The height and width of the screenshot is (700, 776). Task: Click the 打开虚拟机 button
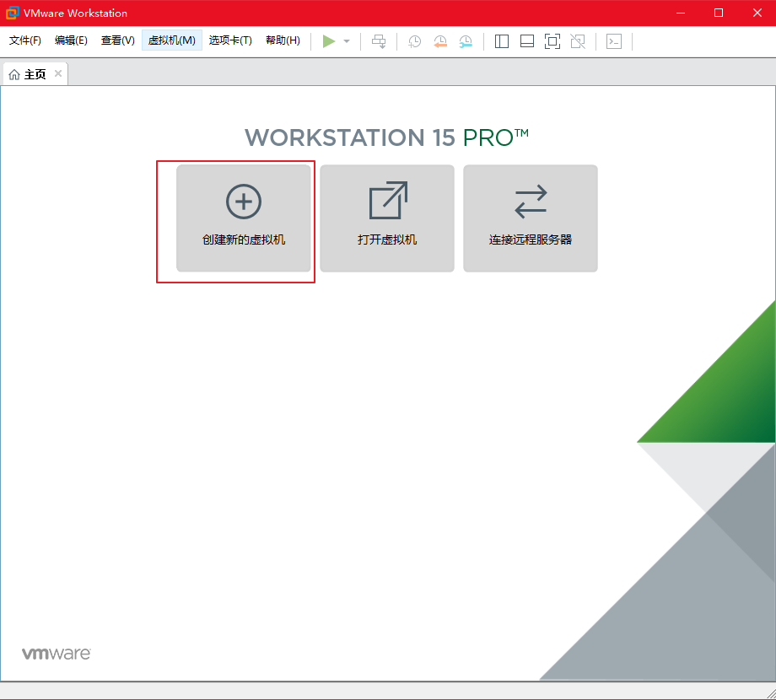pos(387,218)
